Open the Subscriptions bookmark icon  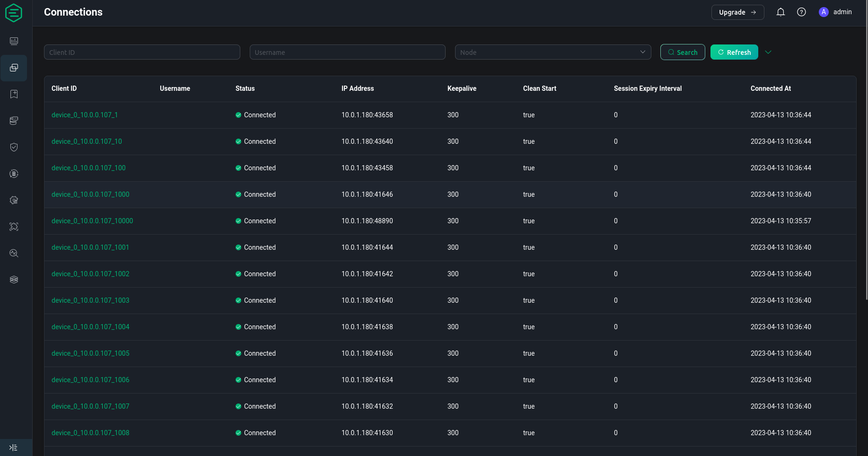[14, 94]
